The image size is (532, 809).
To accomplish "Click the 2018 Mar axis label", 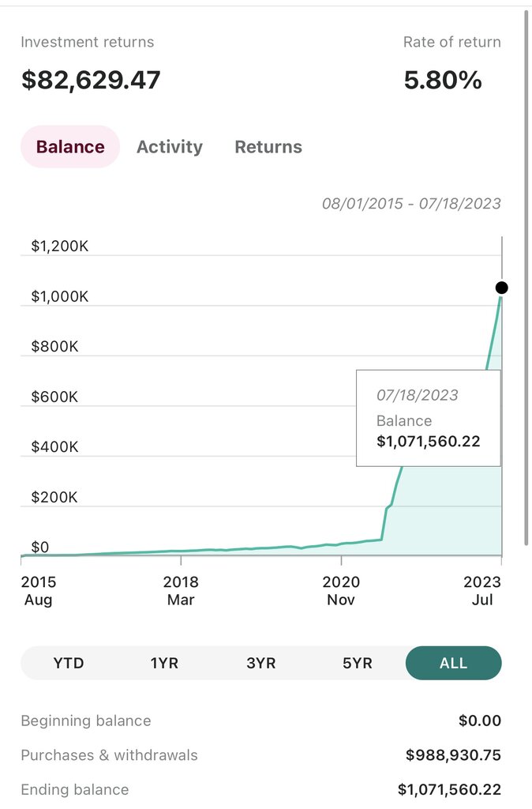I will (x=181, y=591).
